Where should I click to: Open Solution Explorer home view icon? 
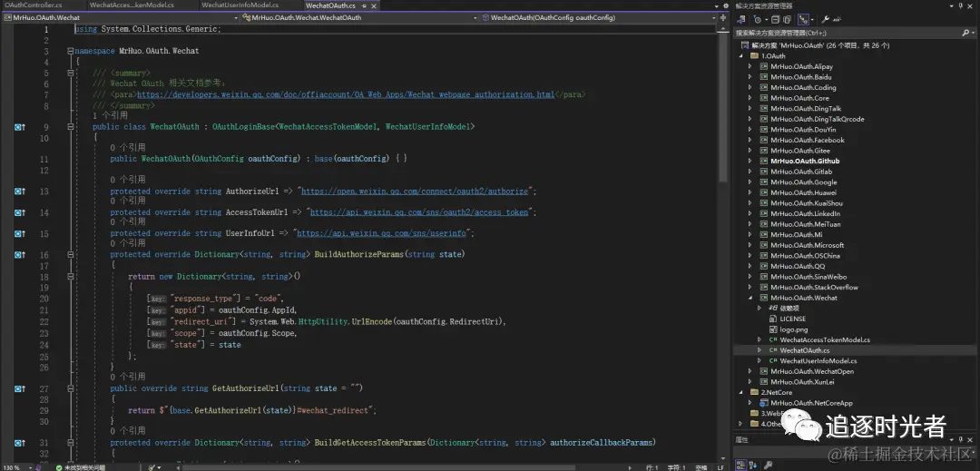(741, 19)
